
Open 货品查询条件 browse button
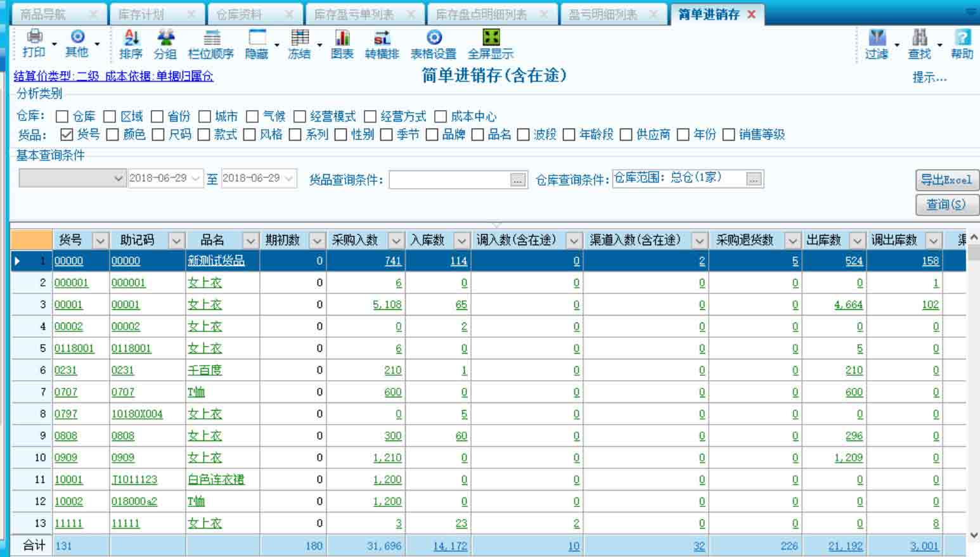point(518,180)
